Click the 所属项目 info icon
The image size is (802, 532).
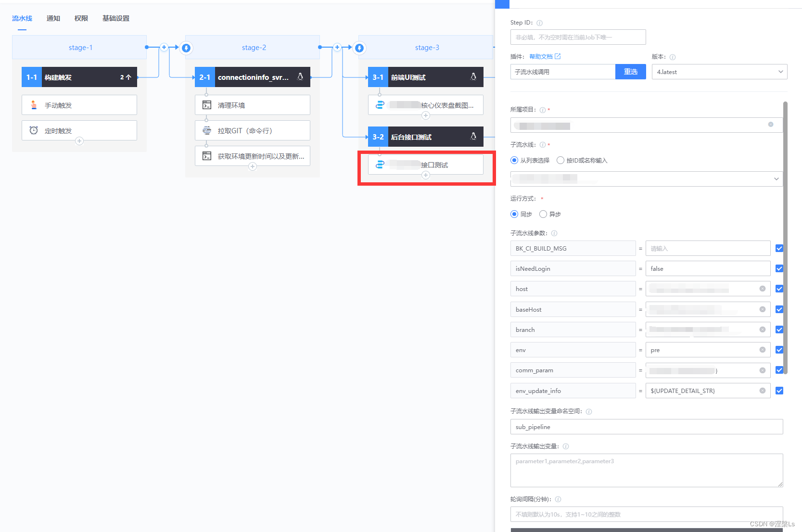click(x=543, y=110)
